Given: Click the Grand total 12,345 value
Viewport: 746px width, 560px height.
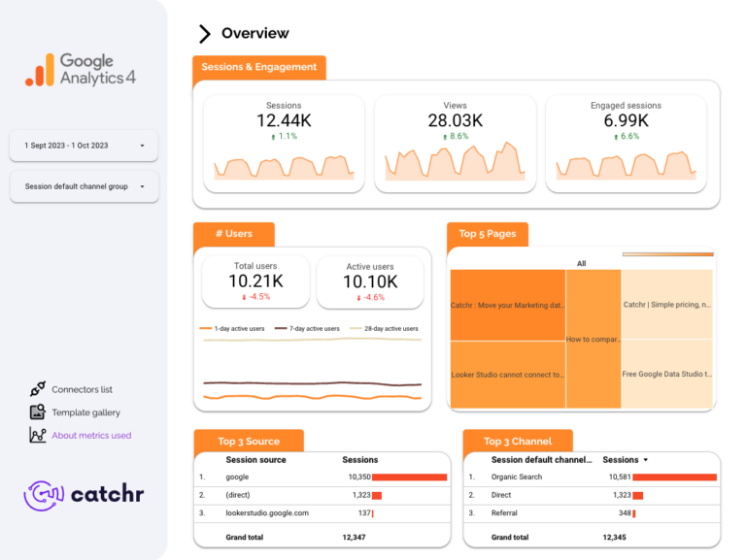Looking at the screenshot, I should (614, 537).
